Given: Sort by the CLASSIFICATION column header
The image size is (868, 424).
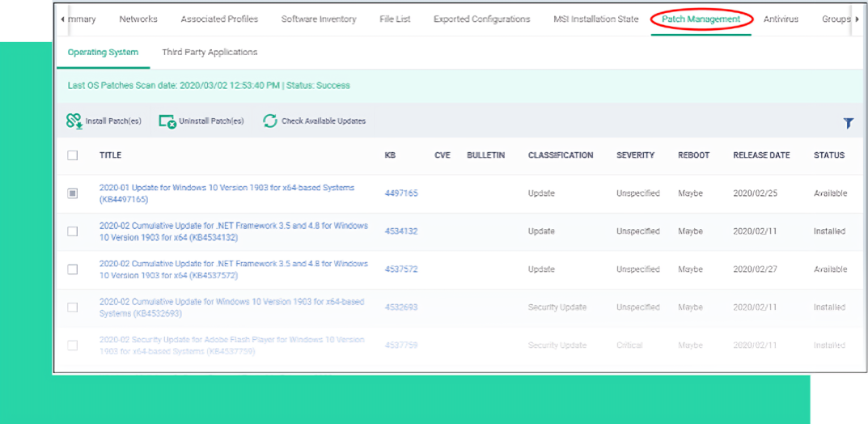Looking at the screenshot, I should (561, 155).
